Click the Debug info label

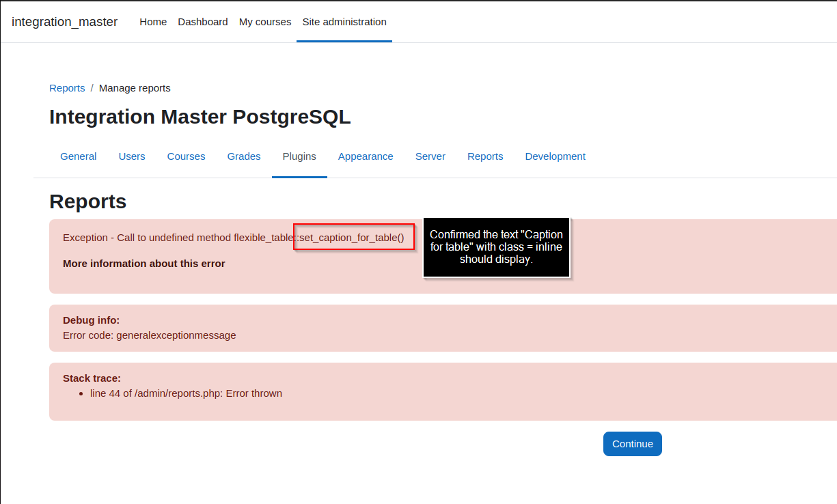pyautogui.click(x=92, y=320)
